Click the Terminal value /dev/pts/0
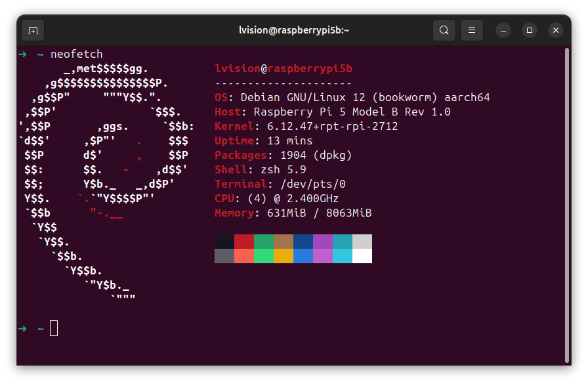 click(313, 184)
